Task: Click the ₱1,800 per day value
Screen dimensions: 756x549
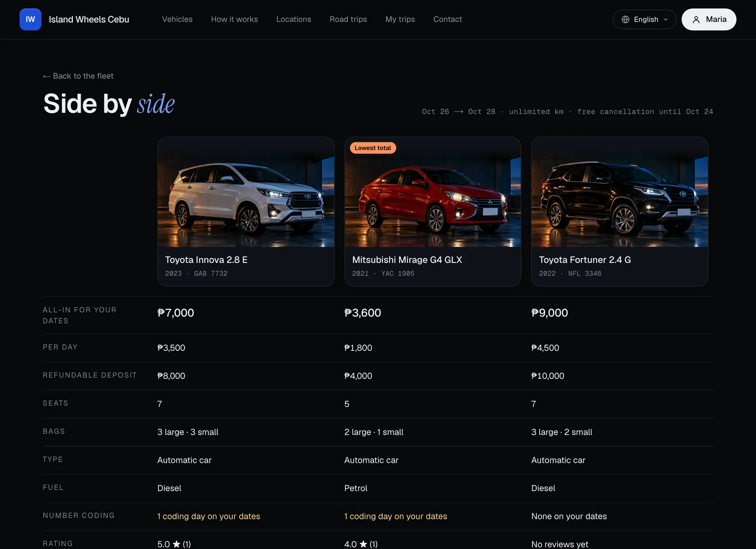Action: pos(358,348)
